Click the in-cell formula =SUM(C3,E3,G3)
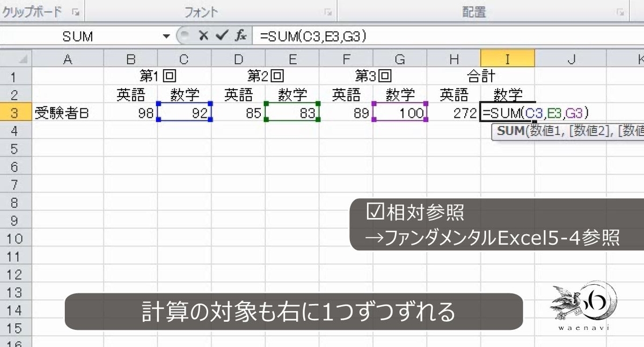The width and height of the screenshot is (644, 347). [x=536, y=113]
